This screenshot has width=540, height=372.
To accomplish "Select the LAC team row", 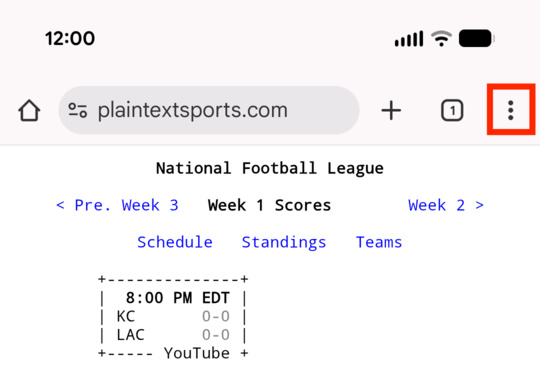I will click(x=173, y=335).
